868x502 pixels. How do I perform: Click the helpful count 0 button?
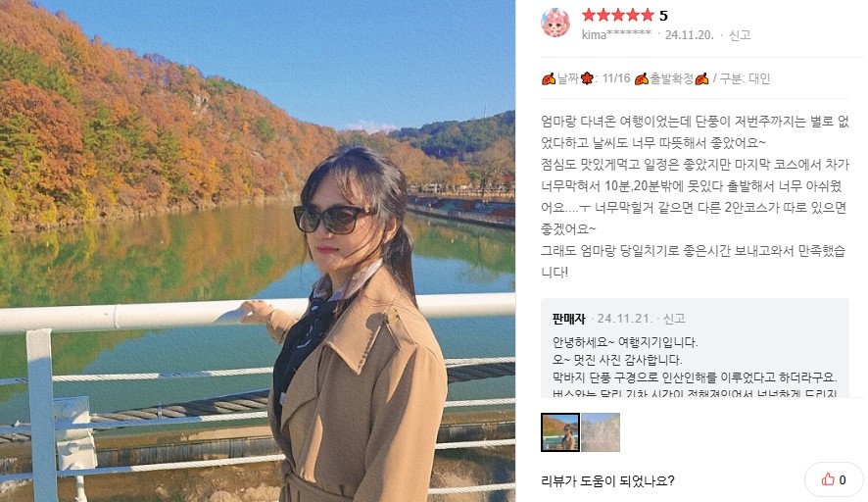(x=834, y=479)
